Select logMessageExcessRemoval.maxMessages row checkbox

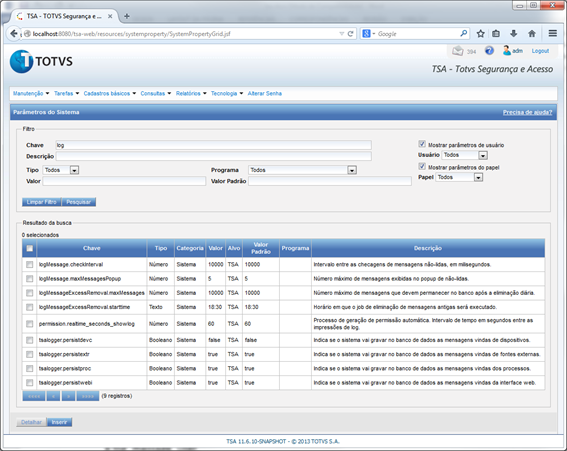coord(30,293)
